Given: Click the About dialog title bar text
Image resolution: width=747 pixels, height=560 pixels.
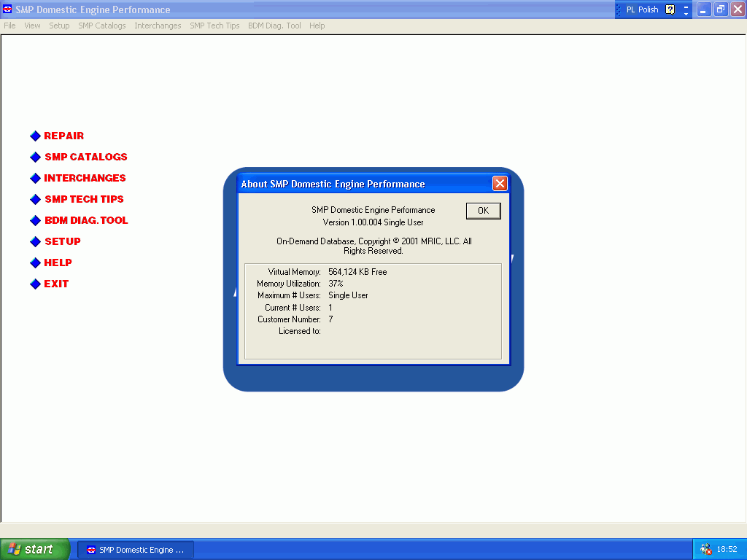Looking at the screenshot, I should point(333,184).
